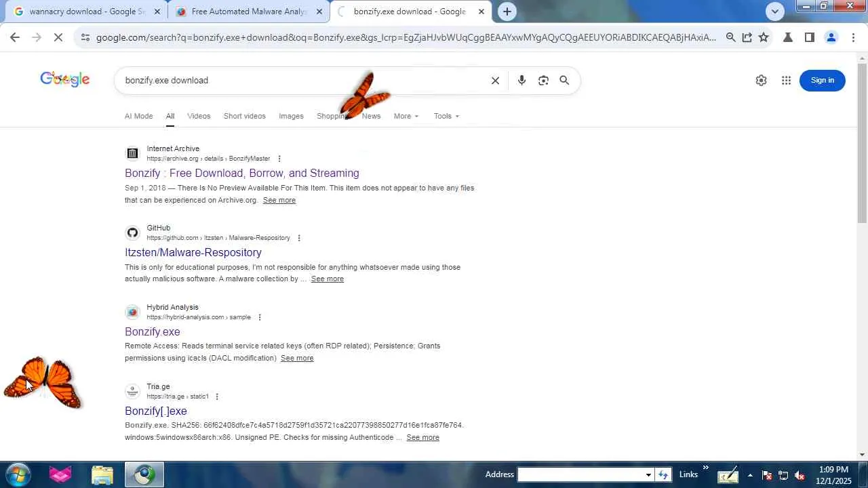Submit search with the magnifier button
This screenshot has height=488, width=868.
point(564,81)
